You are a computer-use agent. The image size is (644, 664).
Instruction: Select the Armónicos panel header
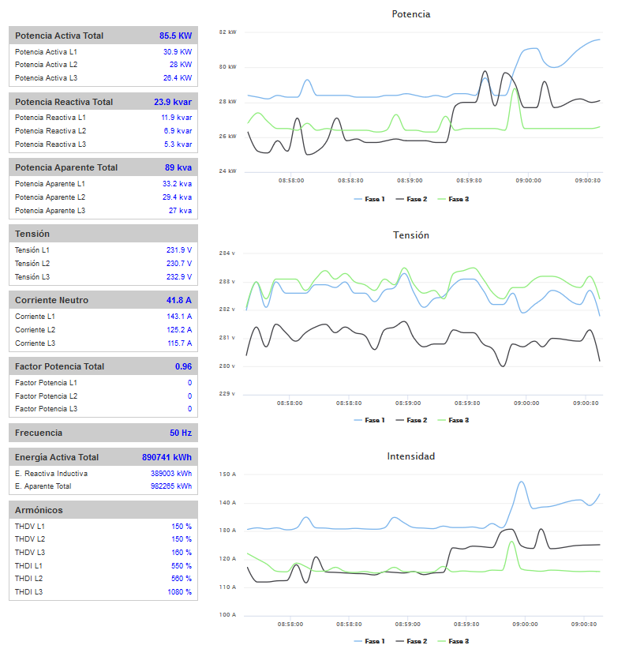point(103,510)
